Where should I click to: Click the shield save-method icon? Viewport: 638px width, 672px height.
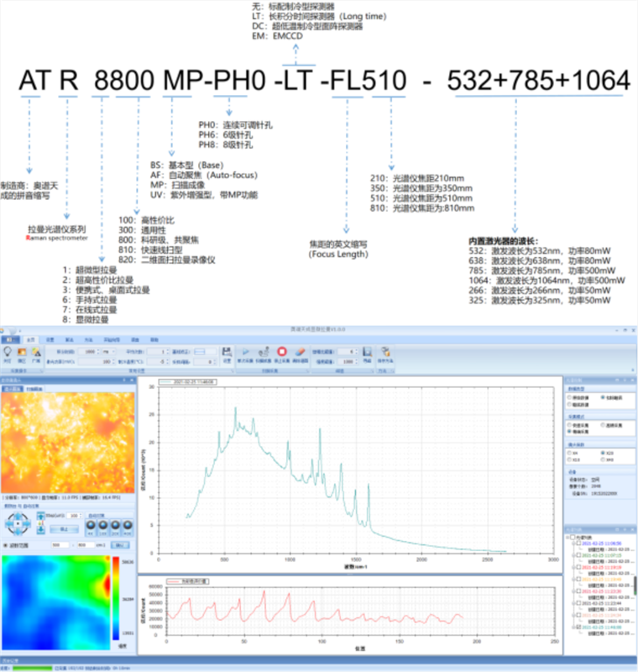click(385, 353)
